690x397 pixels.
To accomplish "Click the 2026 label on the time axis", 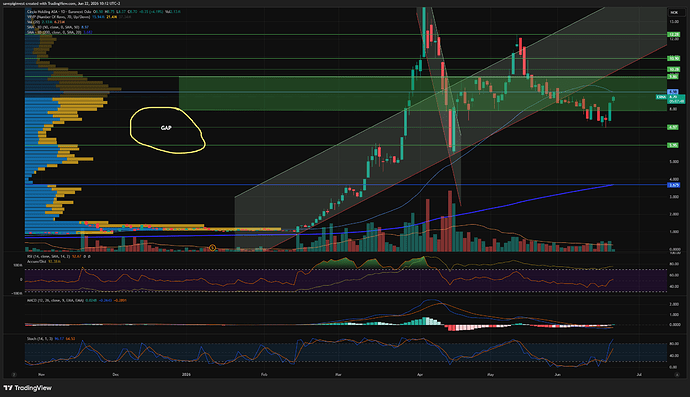I will tap(187, 375).
